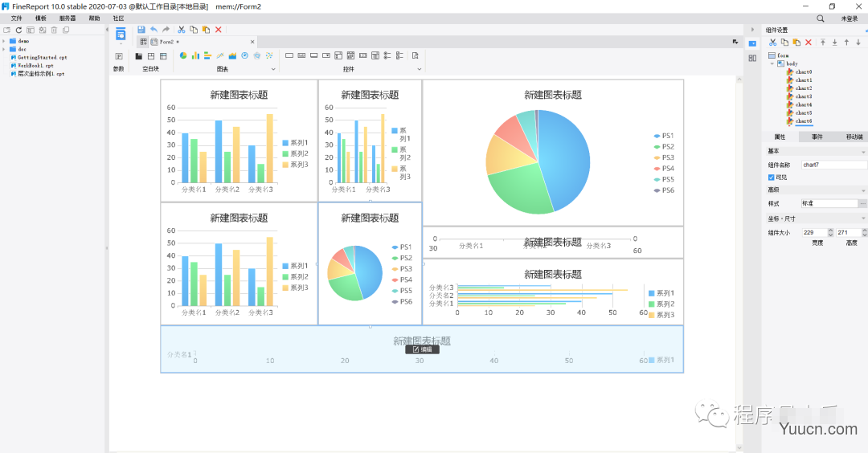Screen dimensions: 868x453
Task: Insert an area chart from the chart palette
Action: [232, 55]
